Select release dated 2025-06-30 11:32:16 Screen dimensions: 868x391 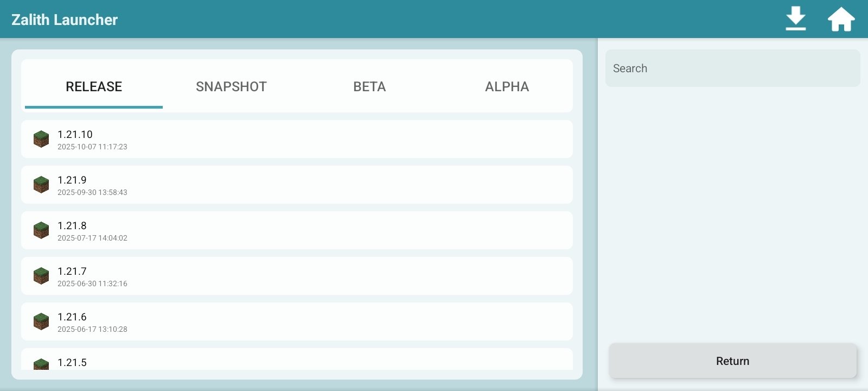point(297,276)
